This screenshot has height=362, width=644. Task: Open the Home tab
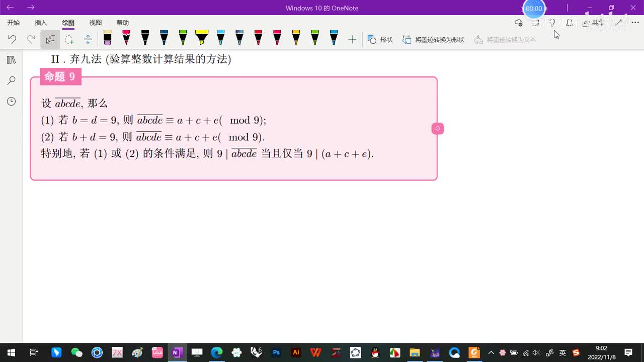click(14, 23)
